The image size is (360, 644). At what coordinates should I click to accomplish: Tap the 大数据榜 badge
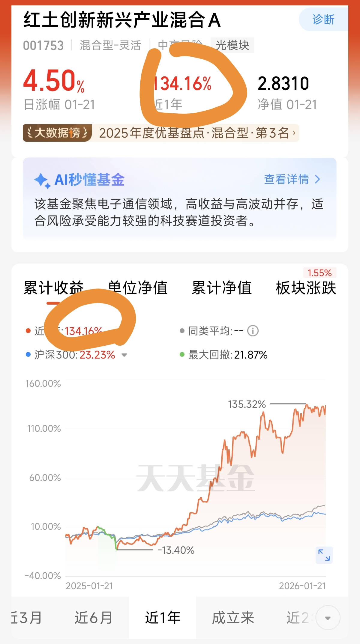coord(57,133)
